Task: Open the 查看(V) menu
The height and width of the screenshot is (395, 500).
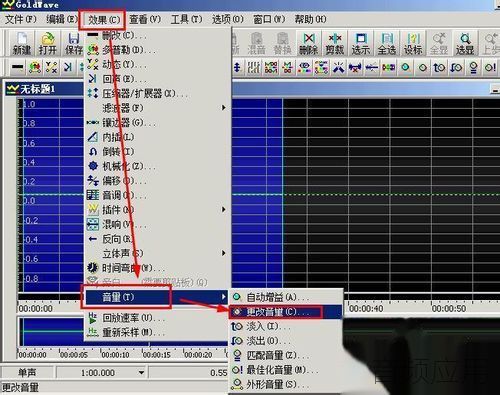Action: click(145, 19)
